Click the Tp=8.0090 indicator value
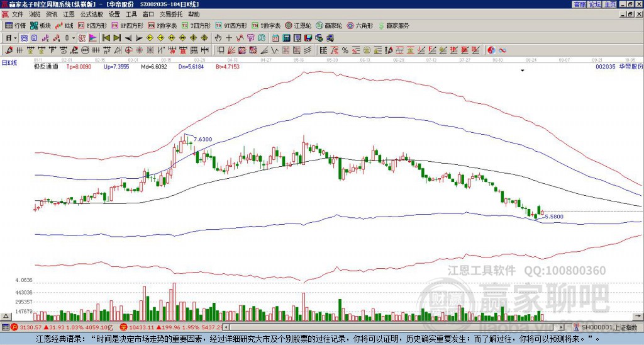 [x=79, y=67]
